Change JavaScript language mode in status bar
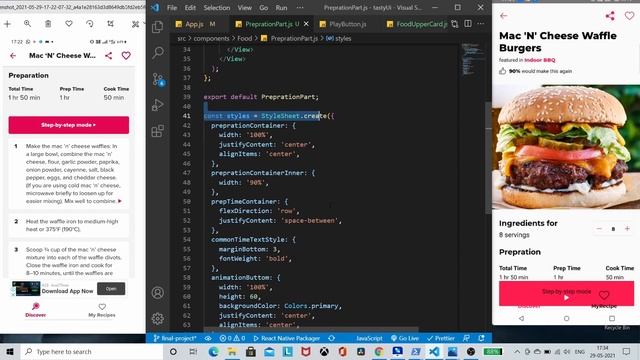This screenshot has height=360, width=640. coord(369,338)
